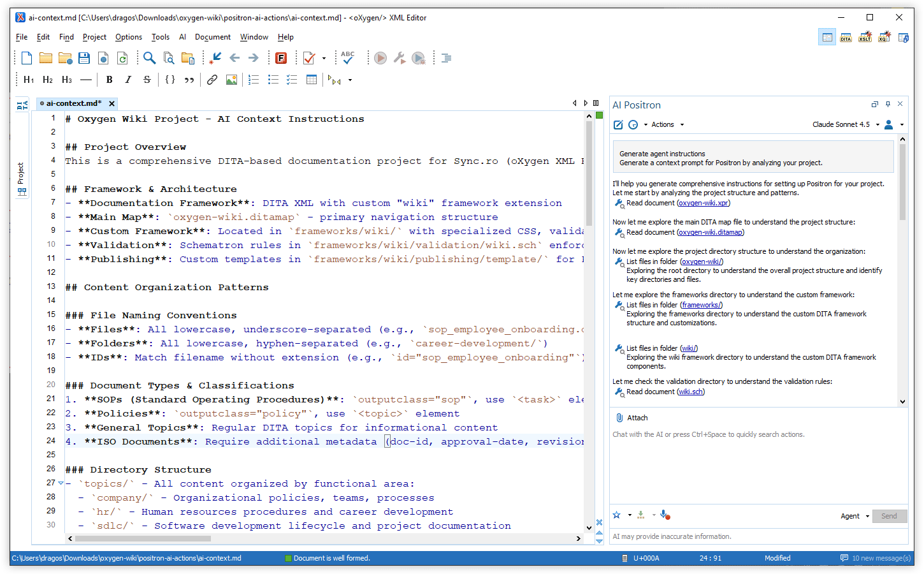Toggle italic formatting
Viewport: 924px width, 574px height.
point(128,80)
